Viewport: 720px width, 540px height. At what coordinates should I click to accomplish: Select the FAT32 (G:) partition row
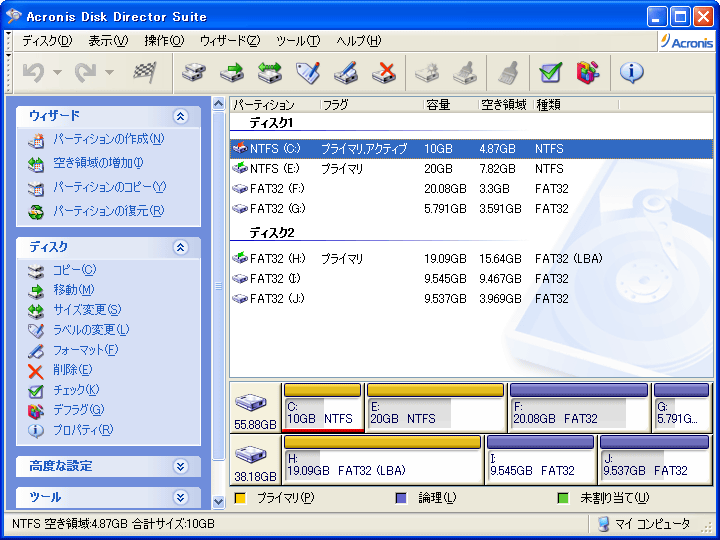click(x=471, y=209)
